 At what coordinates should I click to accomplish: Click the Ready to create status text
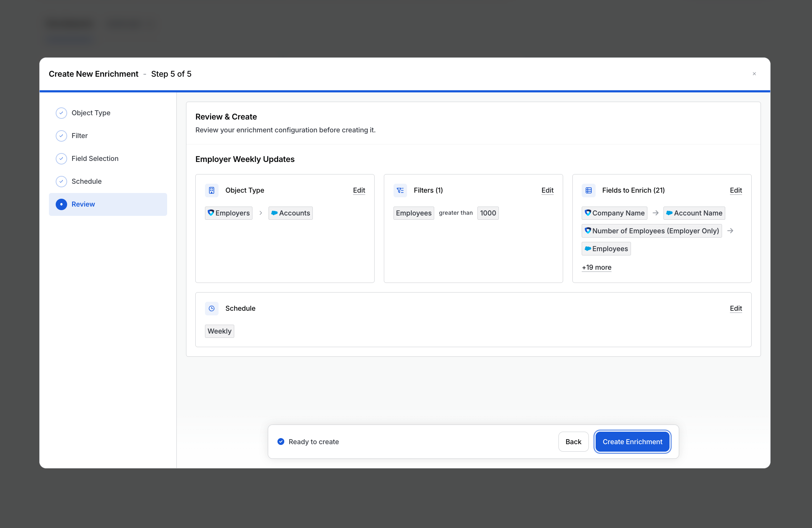pos(314,442)
